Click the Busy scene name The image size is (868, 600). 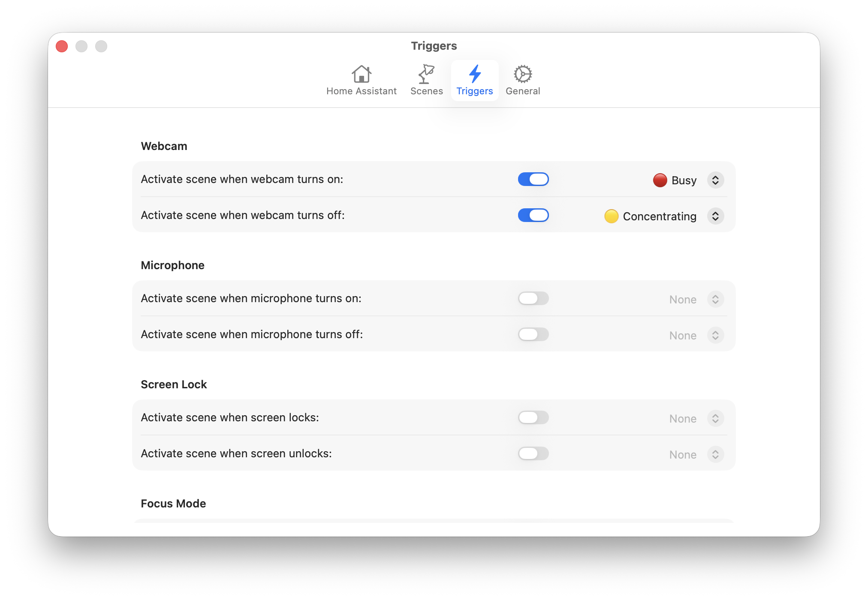[x=684, y=180]
